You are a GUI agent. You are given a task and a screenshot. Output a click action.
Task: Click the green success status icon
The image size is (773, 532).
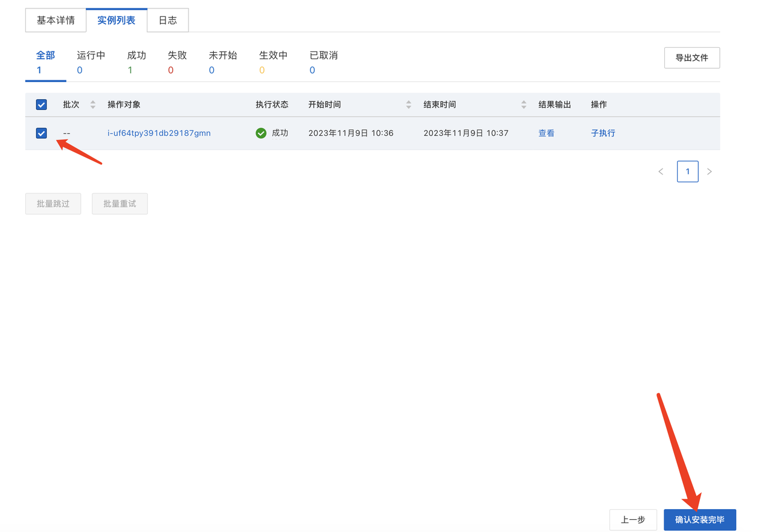[261, 133]
